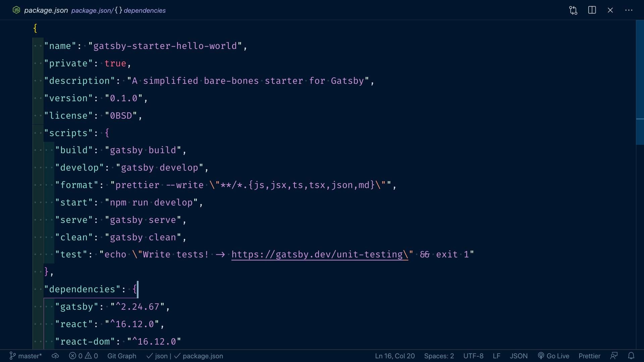
Task: Open the notifications bell
Action: (631, 356)
